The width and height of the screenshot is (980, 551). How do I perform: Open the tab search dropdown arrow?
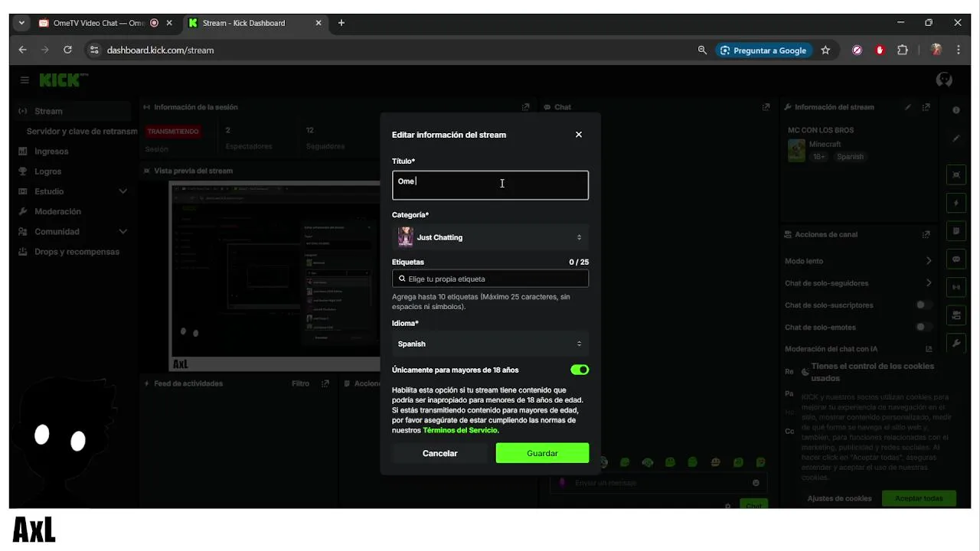[21, 23]
